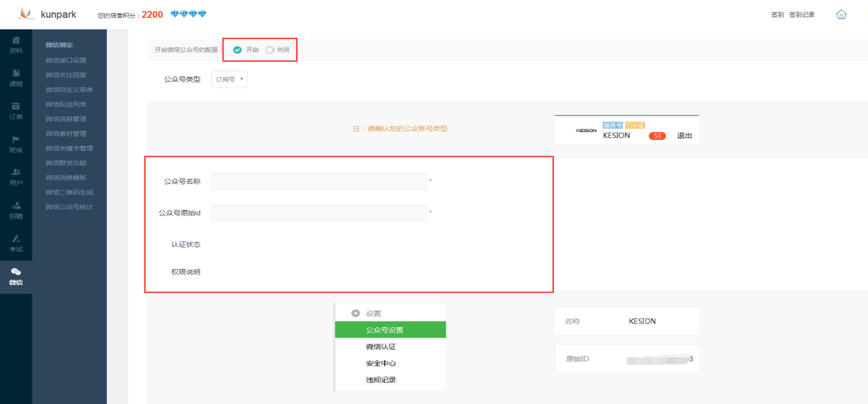
Task: Open 微信二维码生成 submenu item
Action: coord(69,192)
